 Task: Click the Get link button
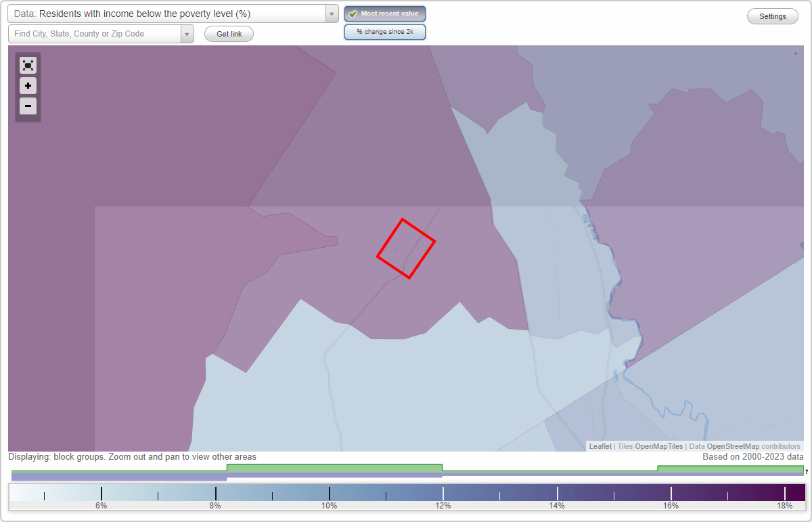click(x=229, y=33)
